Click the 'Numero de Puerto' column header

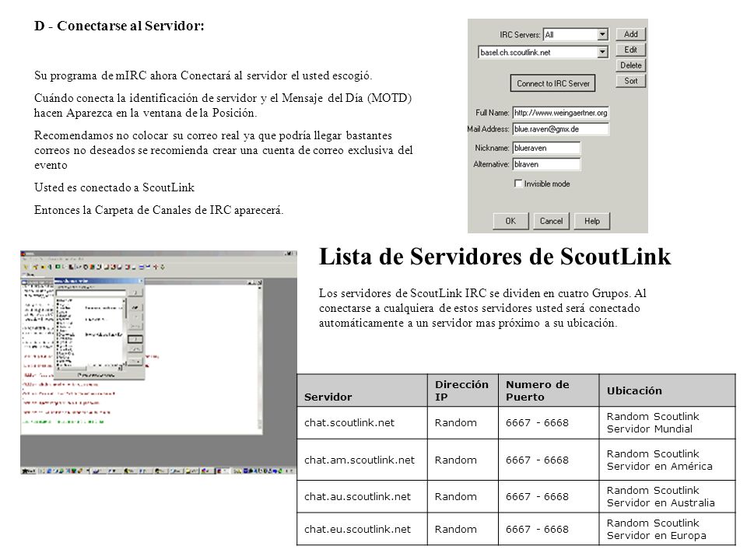(x=549, y=390)
